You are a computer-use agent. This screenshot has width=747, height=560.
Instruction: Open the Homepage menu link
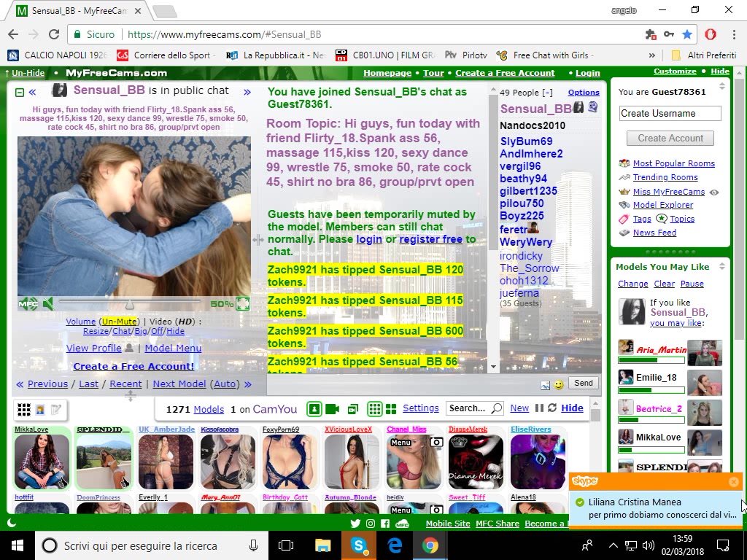(387, 73)
